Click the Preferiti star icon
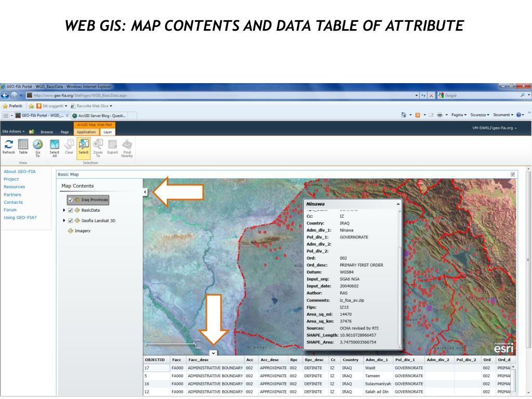 click(5, 106)
